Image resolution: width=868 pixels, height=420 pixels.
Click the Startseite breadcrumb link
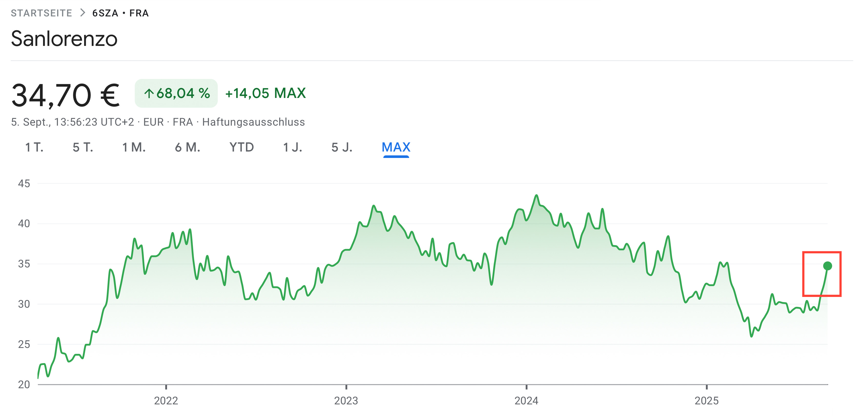(x=42, y=13)
